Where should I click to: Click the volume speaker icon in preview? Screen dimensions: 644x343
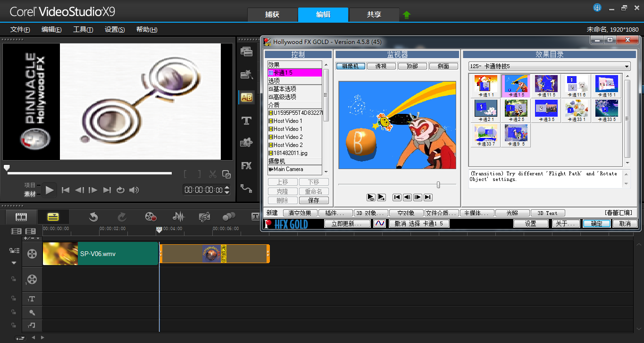[x=134, y=190]
